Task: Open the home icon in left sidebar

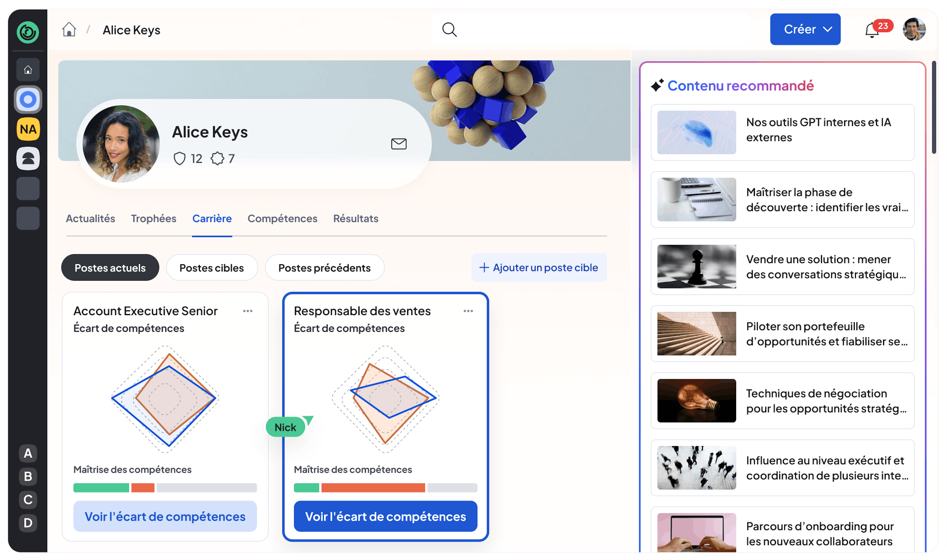Action: click(x=28, y=70)
